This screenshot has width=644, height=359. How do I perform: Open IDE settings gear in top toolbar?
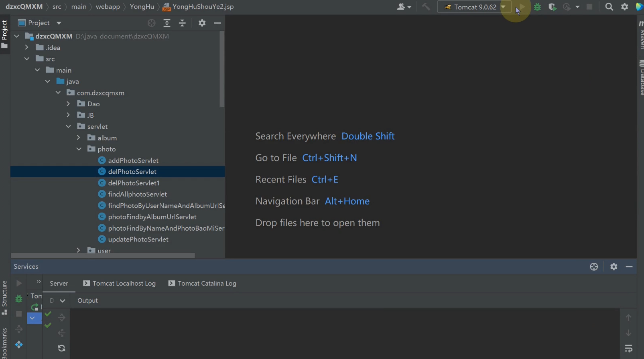(624, 7)
